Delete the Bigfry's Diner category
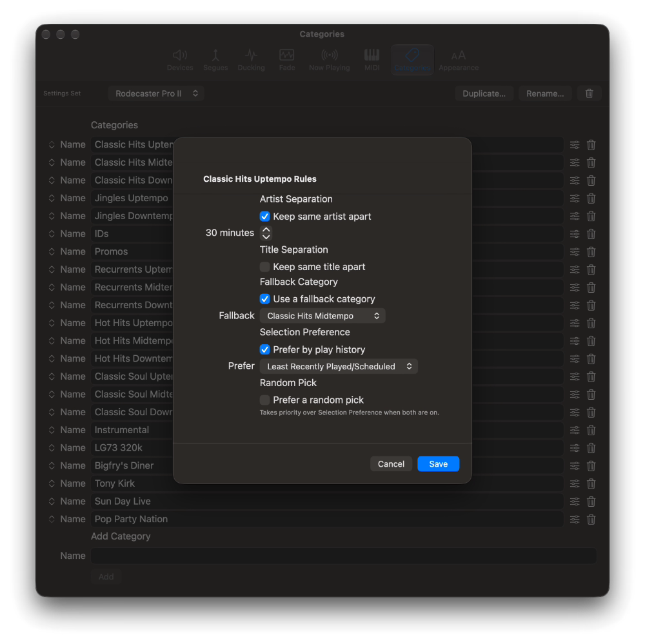The width and height of the screenshot is (645, 644). point(591,466)
